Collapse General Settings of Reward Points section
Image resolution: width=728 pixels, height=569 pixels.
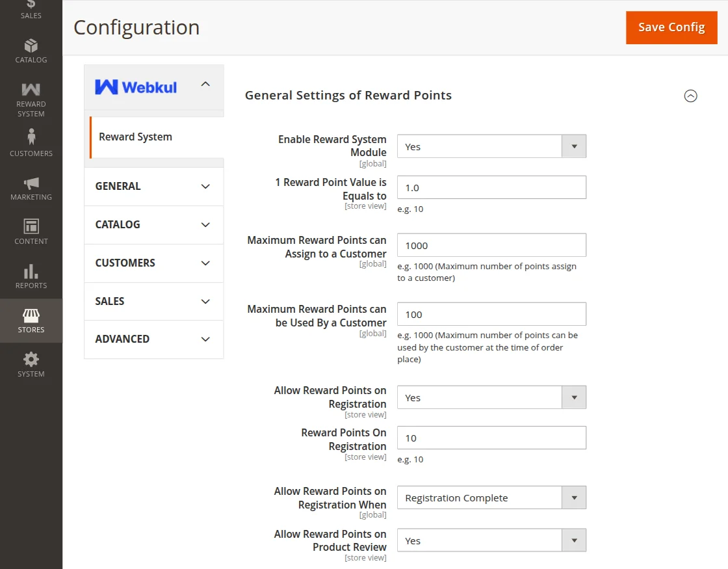(x=690, y=96)
